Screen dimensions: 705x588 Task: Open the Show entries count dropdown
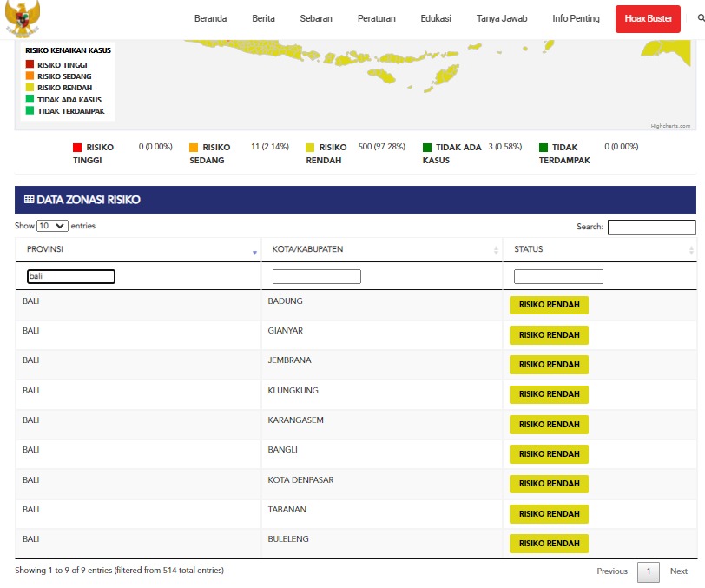(52, 226)
